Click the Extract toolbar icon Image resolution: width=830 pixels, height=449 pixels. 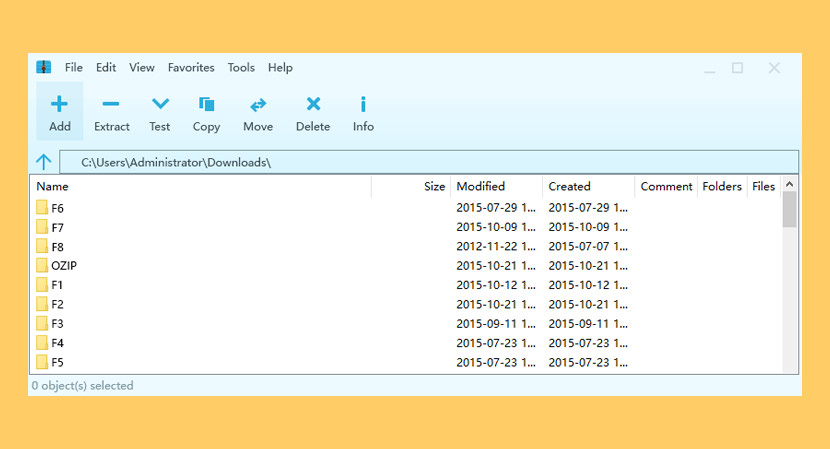coord(111,104)
